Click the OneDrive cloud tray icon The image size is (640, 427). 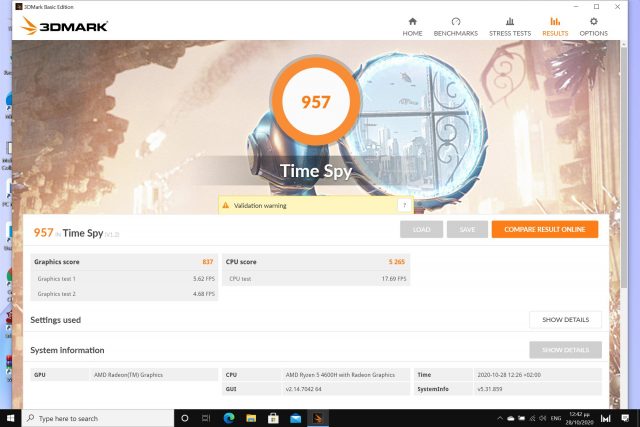click(x=511, y=418)
